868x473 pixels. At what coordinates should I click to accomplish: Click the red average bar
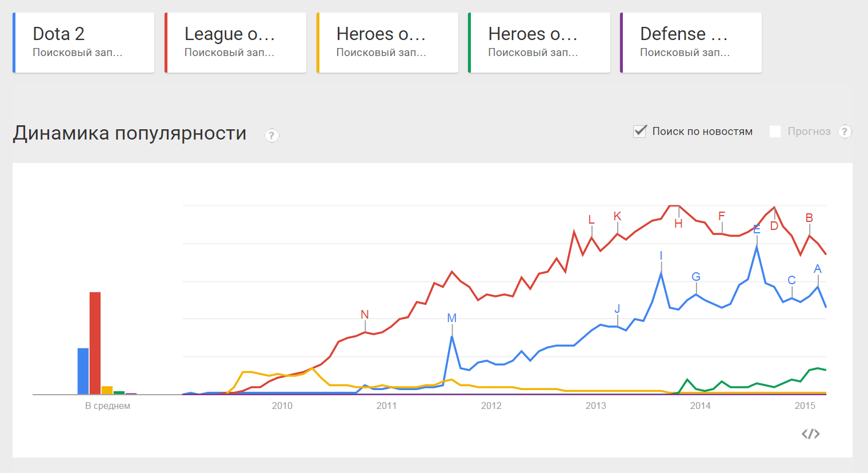(x=95, y=343)
